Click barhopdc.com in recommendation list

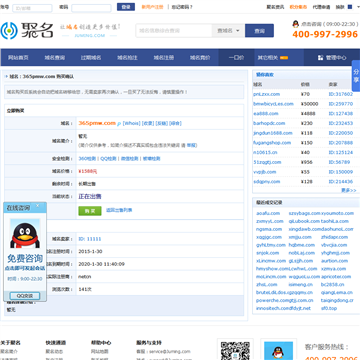[x=269, y=123]
